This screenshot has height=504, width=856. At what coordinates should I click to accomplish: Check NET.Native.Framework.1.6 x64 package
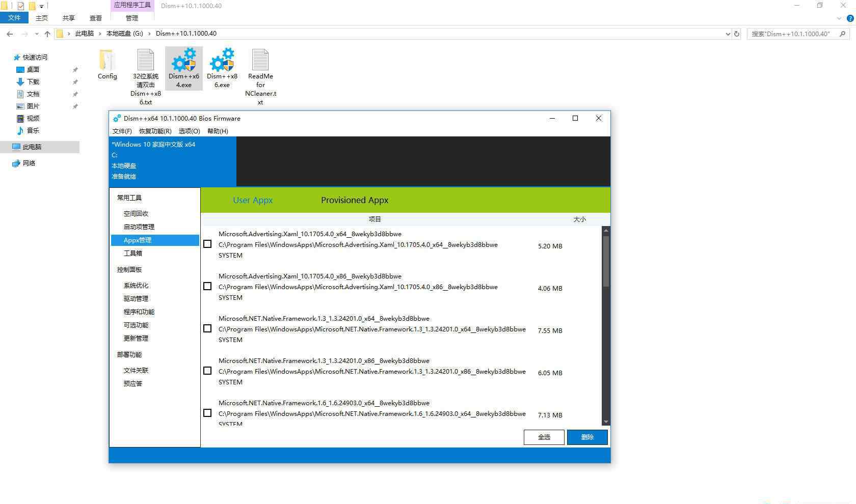click(x=207, y=413)
